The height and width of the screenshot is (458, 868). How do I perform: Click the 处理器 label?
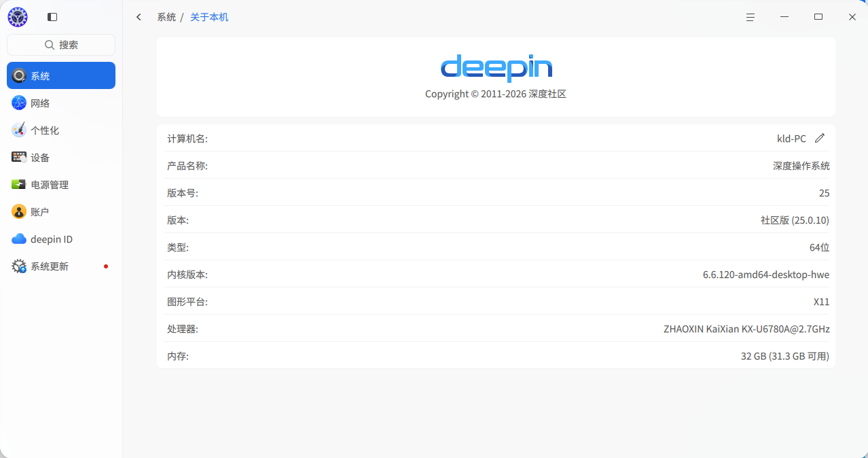[x=183, y=329]
